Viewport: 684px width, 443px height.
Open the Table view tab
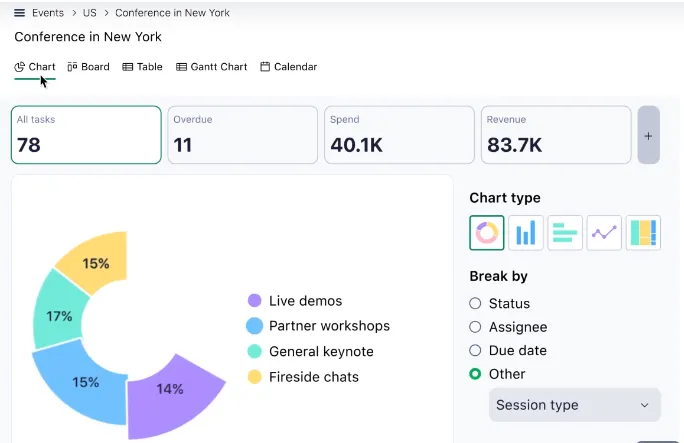click(142, 67)
